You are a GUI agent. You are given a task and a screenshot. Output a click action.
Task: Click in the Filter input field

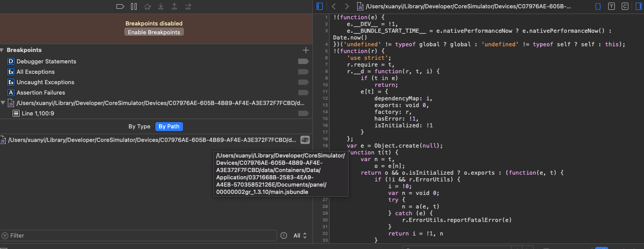(x=140, y=235)
